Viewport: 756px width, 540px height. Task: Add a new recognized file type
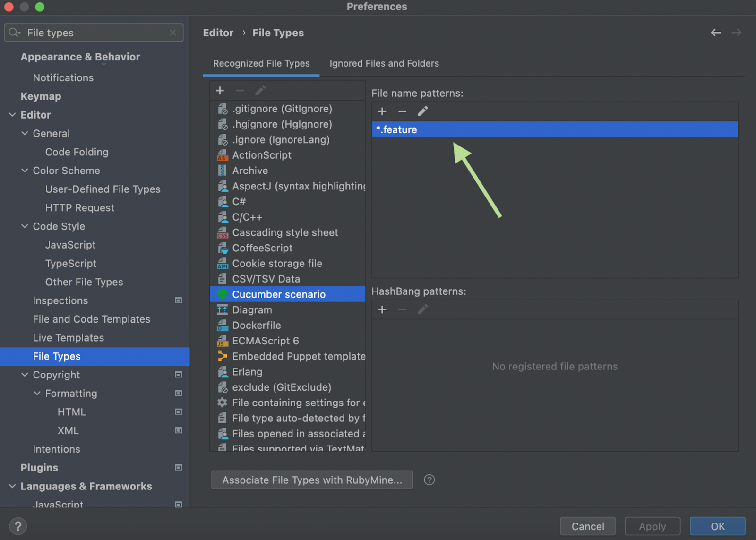coord(220,90)
